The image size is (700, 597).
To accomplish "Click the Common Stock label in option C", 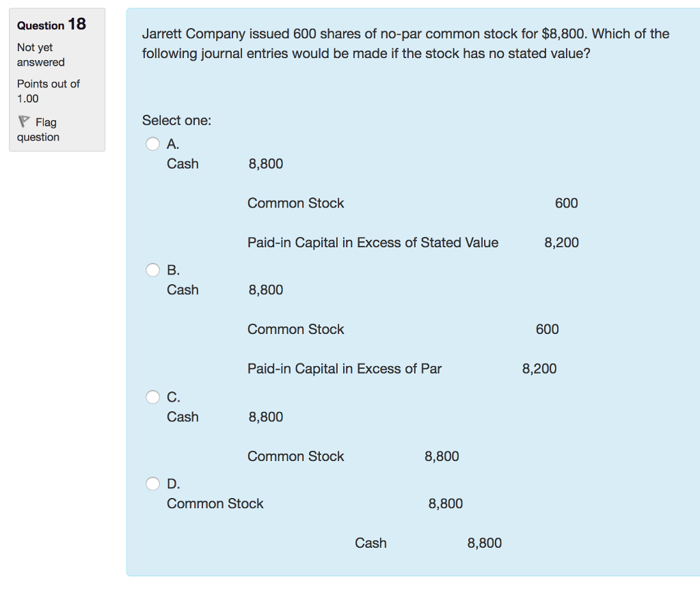I will coord(295,456).
